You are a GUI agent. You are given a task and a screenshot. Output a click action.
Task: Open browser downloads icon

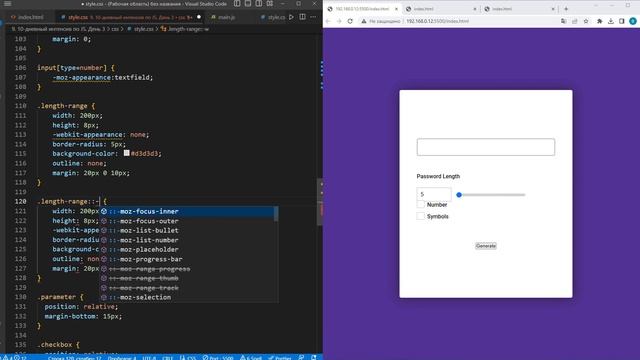(x=611, y=21)
